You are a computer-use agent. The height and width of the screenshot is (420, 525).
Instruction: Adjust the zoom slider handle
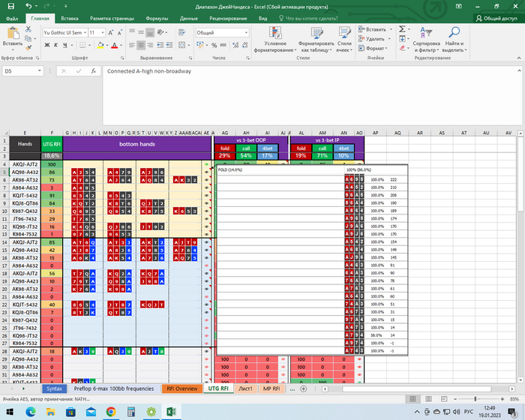click(x=475, y=399)
